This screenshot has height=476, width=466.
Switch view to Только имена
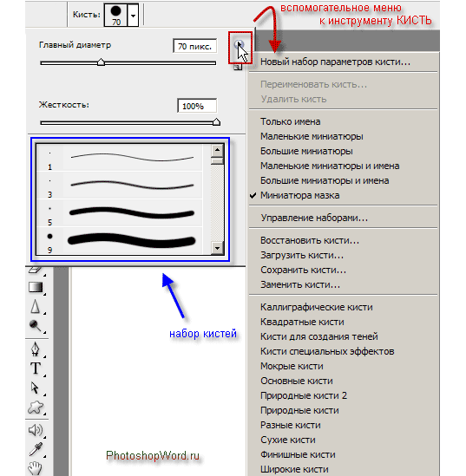pos(344,121)
